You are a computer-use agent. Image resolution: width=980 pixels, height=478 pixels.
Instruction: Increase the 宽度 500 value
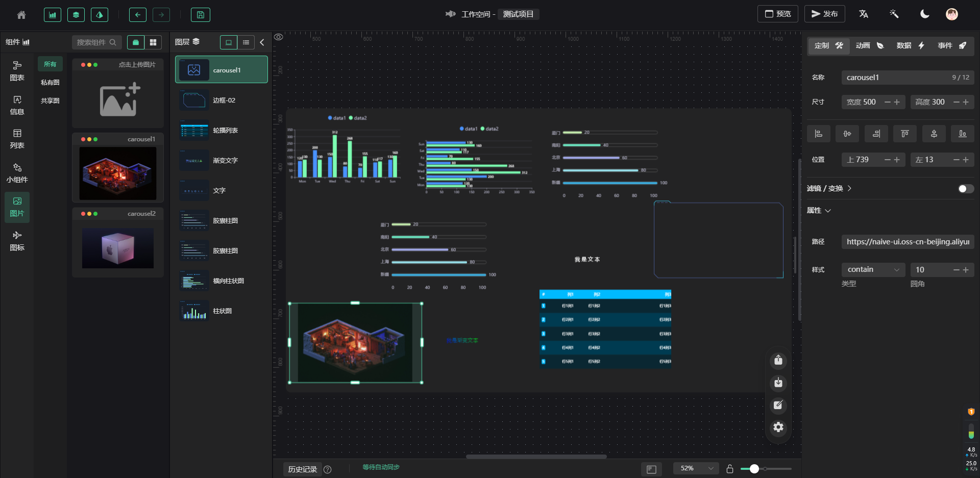(x=897, y=102)
